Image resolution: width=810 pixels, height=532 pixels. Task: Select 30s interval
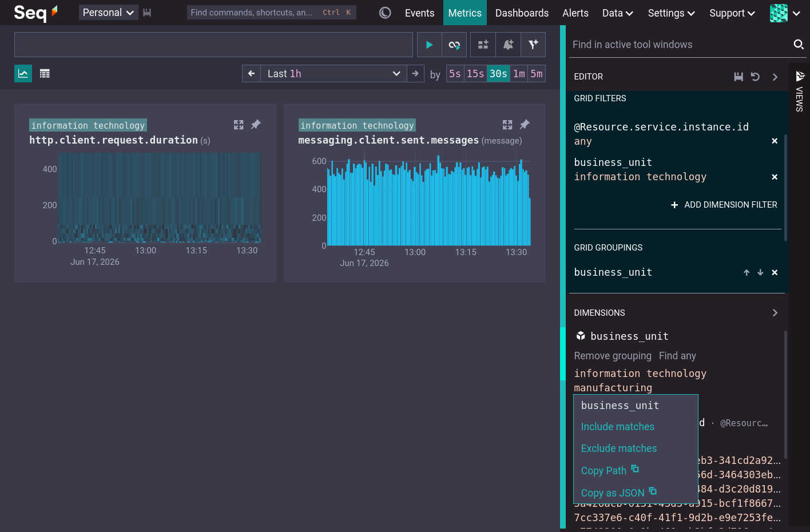click(x=498, y=74)
